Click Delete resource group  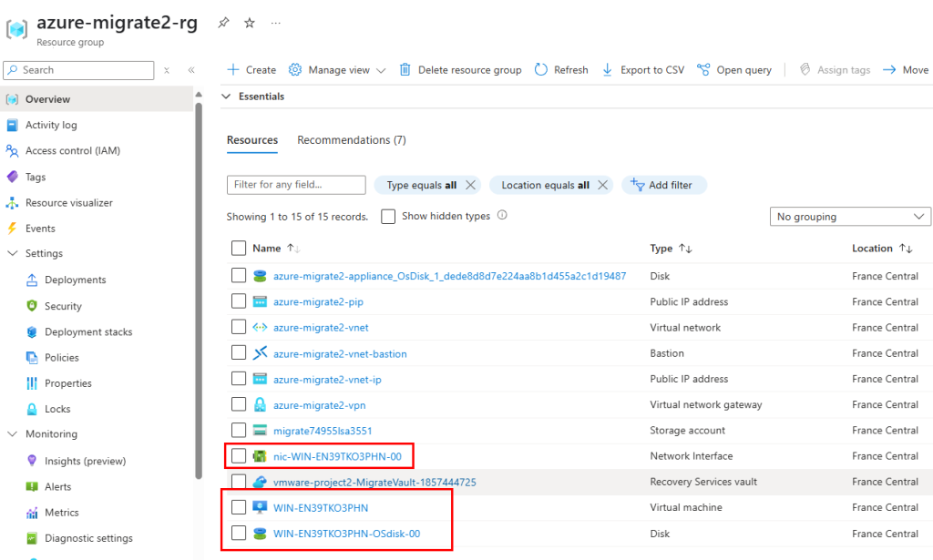[x=460, y=69]
